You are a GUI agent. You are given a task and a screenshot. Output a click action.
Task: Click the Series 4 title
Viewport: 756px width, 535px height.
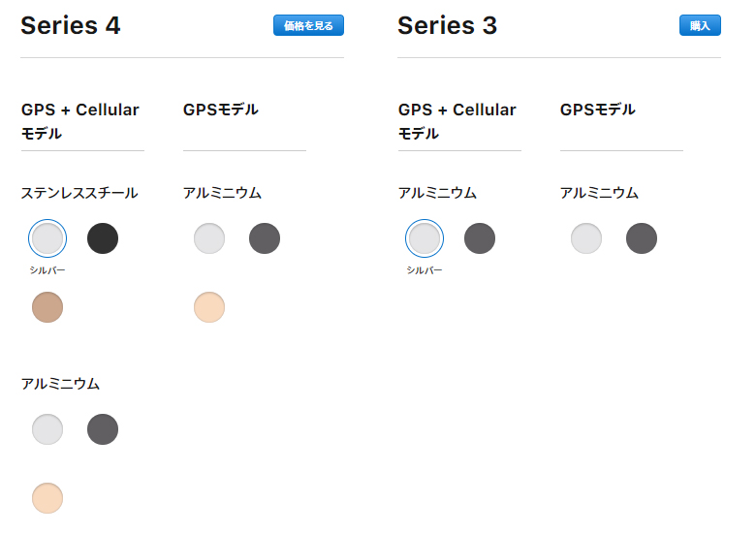[x=71, y=25]
